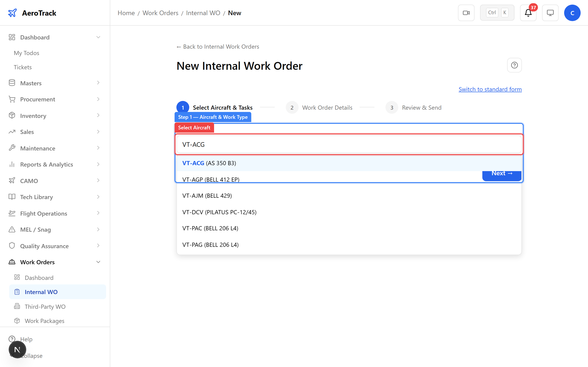Open notifications bell with 37 badge
Screen dimensions: 588x367
point(528,13)
